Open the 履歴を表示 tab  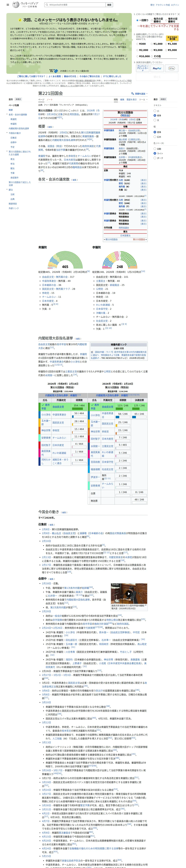(132, 99)
